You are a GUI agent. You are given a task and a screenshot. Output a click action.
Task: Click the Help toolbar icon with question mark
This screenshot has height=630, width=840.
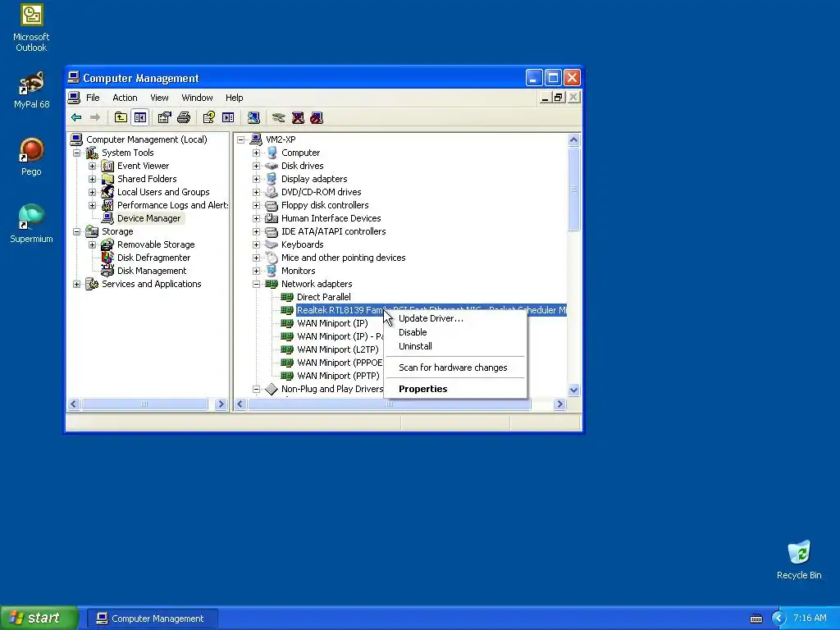pos(209,117)
